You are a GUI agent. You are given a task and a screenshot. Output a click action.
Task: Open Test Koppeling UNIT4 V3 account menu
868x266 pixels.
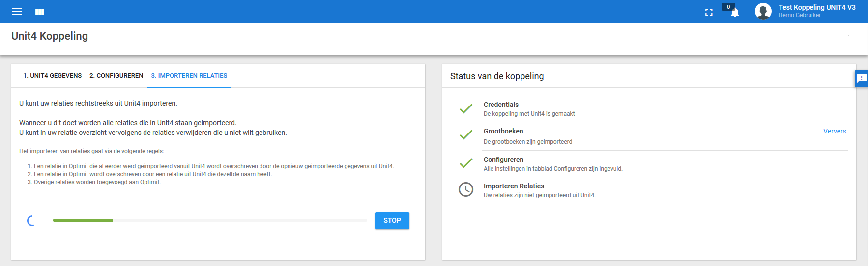point(817,7)
